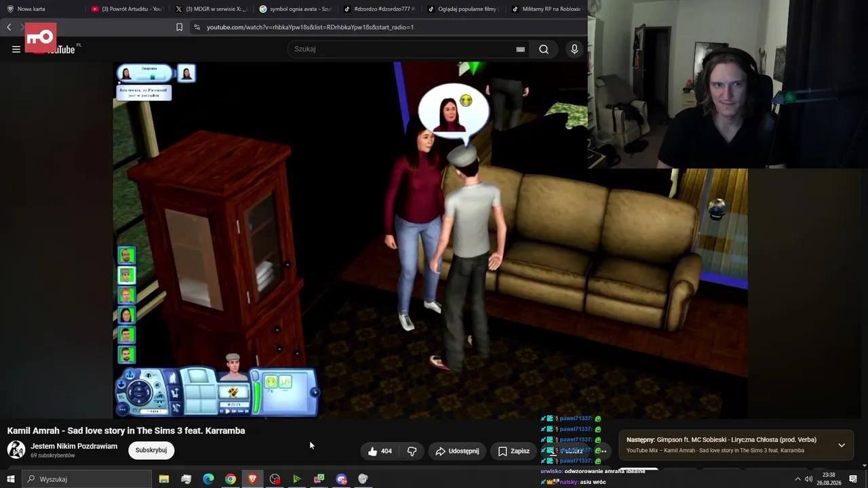Click the YouTube search magnifier button
This screenshot has width=868, height=488.
[544, 49]
